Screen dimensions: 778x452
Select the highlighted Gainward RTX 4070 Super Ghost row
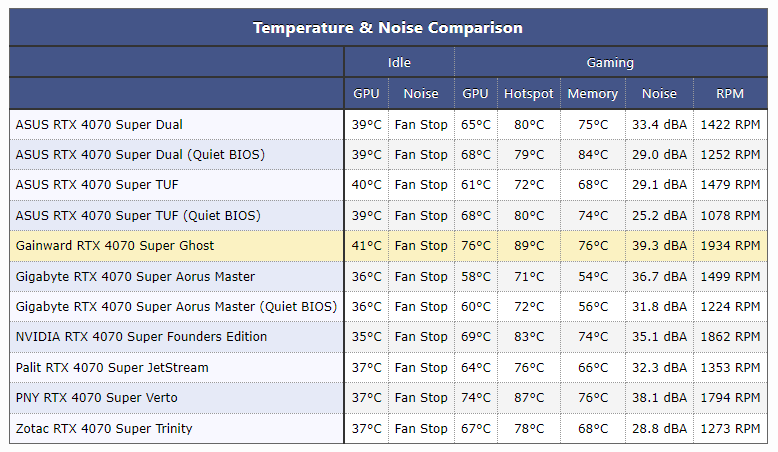point(115,246)
